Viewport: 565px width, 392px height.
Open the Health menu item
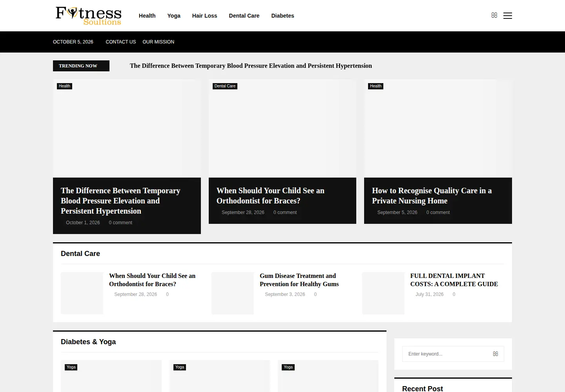click(147, 16)
